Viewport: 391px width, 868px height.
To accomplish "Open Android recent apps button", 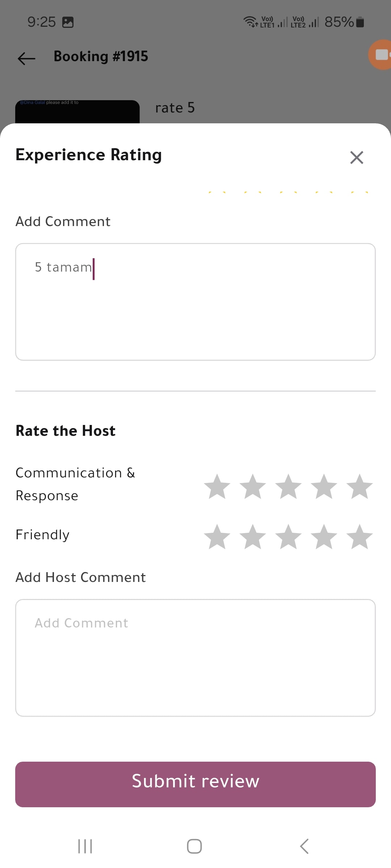I will [x=85, y=846].
